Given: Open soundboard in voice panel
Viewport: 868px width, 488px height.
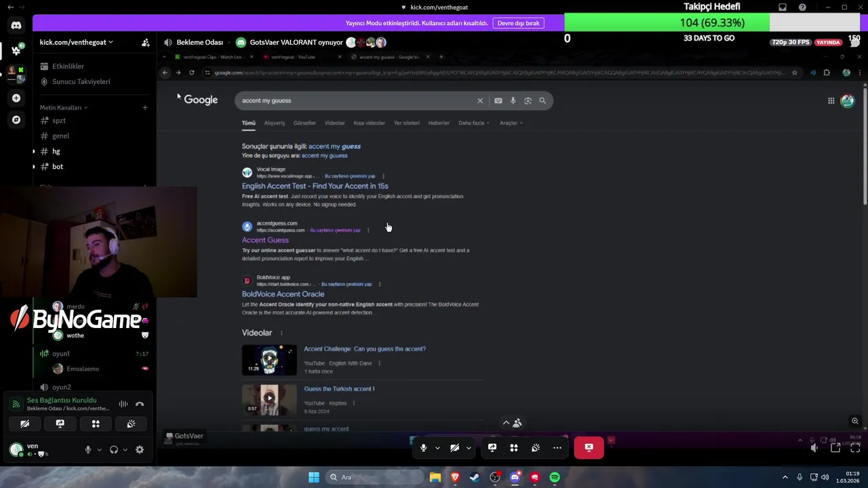Looking at the screenshot, I should coord(131,424).
